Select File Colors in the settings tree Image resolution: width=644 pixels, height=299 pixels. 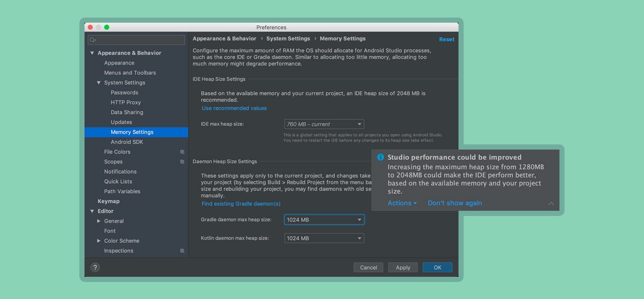tap(117, 152)
